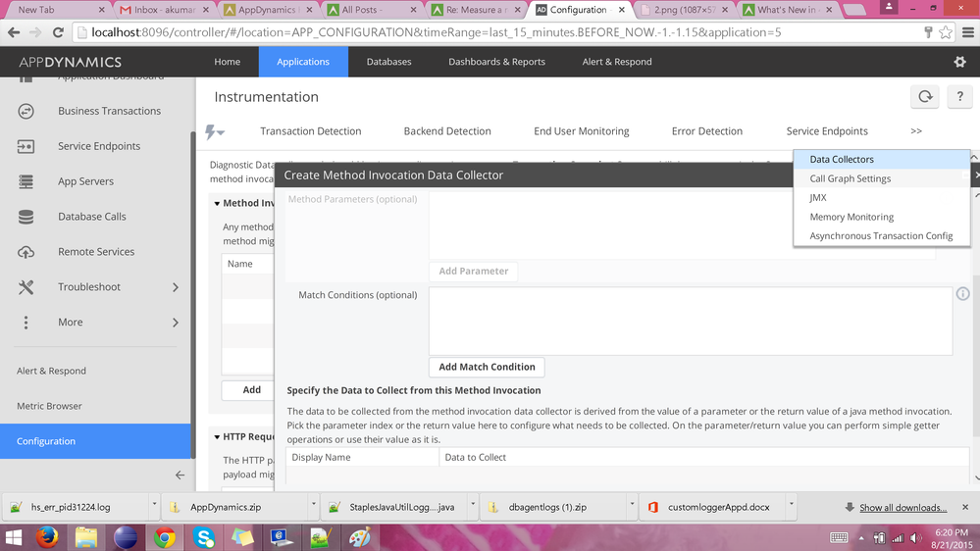980x551 pixels.
Task: Click the Business Transactions sidebar icon
Action: pos(26,111)
